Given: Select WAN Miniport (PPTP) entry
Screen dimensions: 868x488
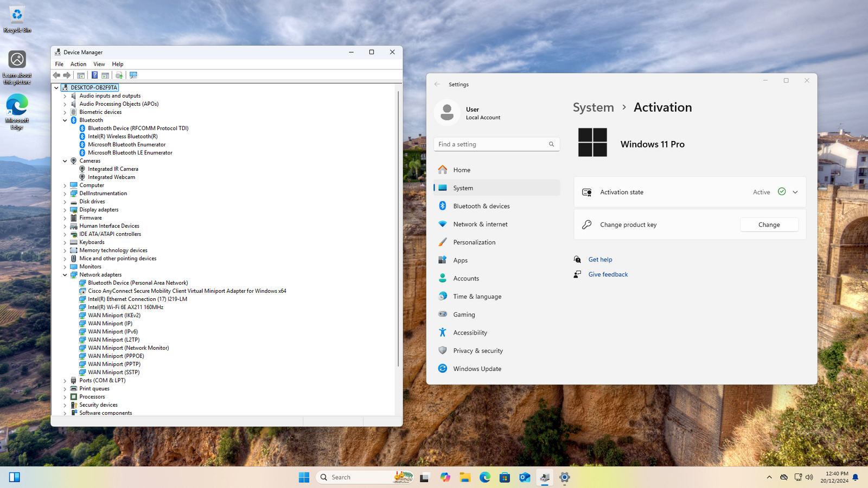Looking at the screenshot, I should click(x=114, y=364).
